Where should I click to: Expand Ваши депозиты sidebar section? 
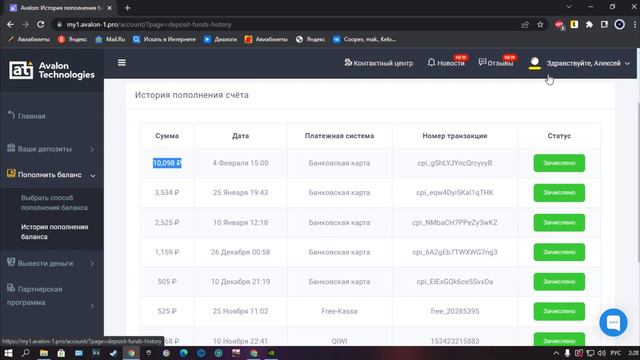(51, 149)
